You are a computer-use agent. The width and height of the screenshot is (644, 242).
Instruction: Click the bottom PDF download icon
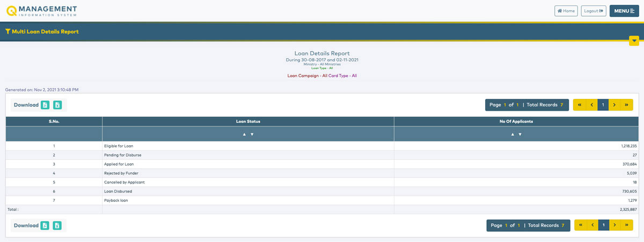point(46,225)
